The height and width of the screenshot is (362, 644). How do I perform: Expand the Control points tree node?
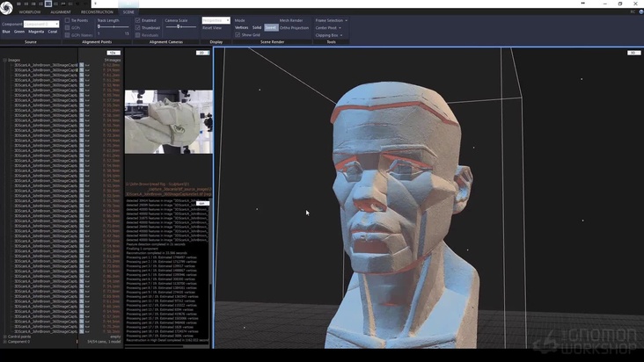coord(5,337)
